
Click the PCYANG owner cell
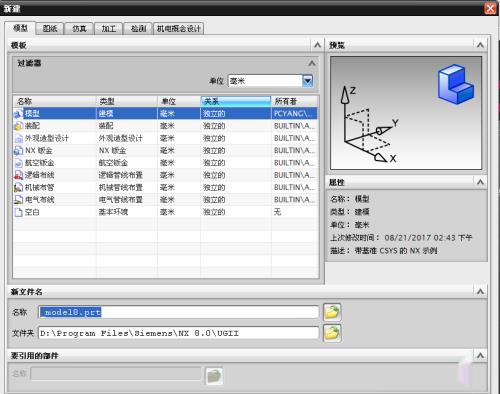293,114
